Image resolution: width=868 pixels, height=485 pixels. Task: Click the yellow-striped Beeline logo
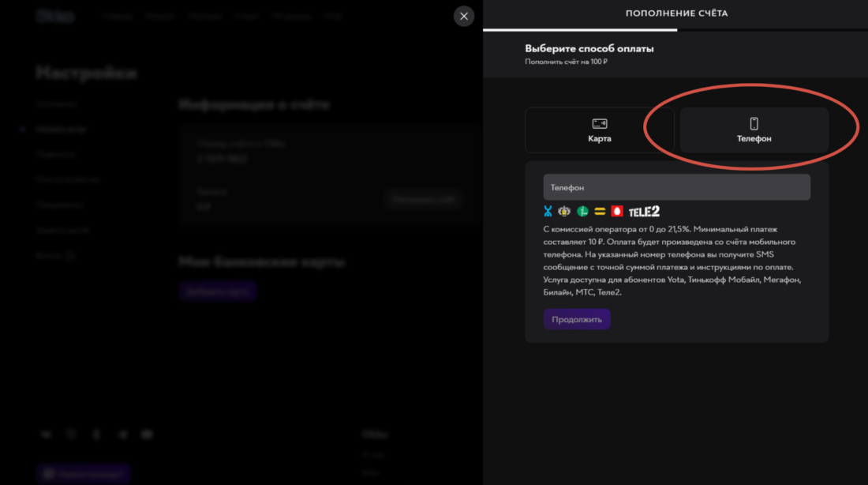click(x=600, y=211)
